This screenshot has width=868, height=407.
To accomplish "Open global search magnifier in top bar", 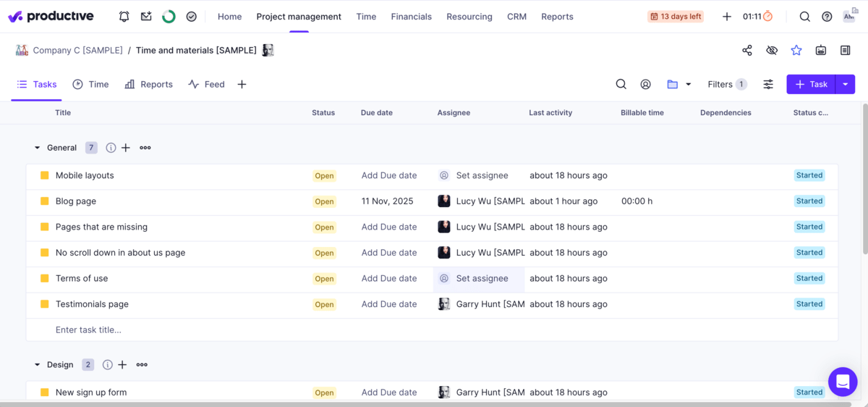I will [x=805, y=17].
